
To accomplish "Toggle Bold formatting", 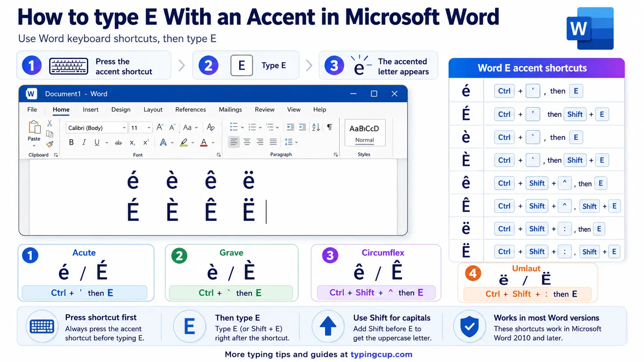I will click(71, 142).
